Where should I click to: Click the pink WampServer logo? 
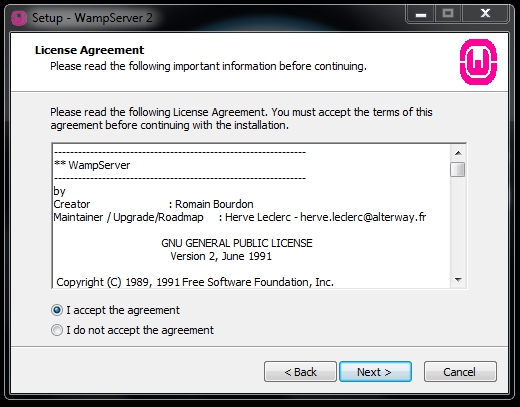pyautogui.click(x=478, y=62)
